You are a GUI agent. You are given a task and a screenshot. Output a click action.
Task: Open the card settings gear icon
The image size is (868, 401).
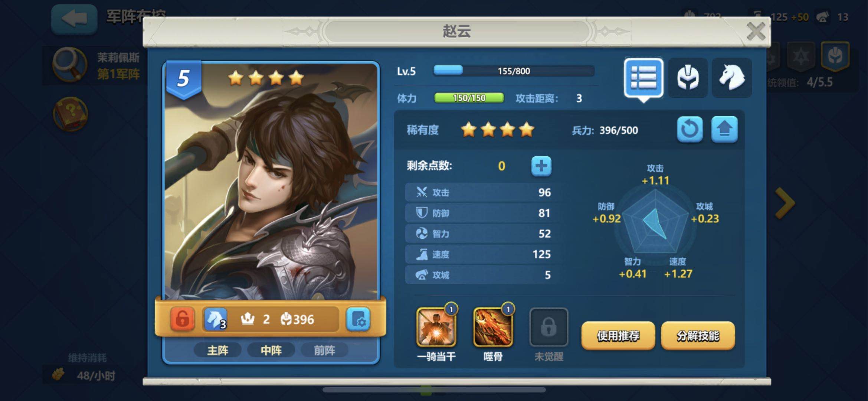click(x=358, y=319)
